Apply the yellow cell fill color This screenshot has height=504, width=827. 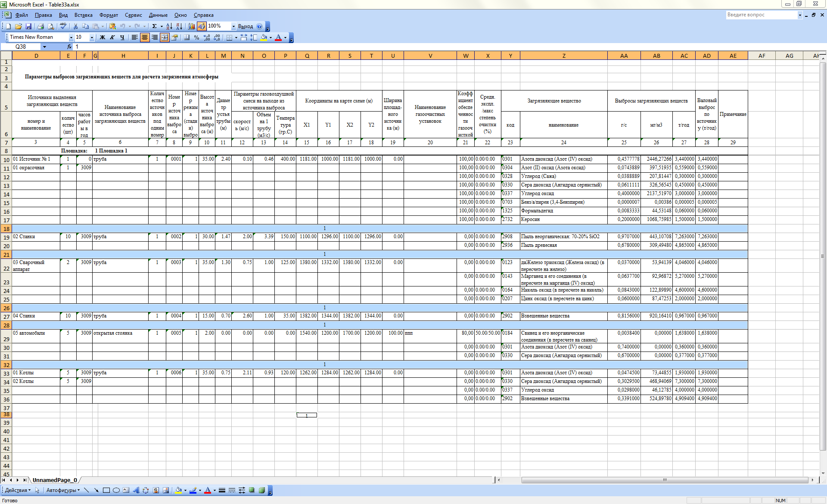pyautogui.click(x=264, y=37)
